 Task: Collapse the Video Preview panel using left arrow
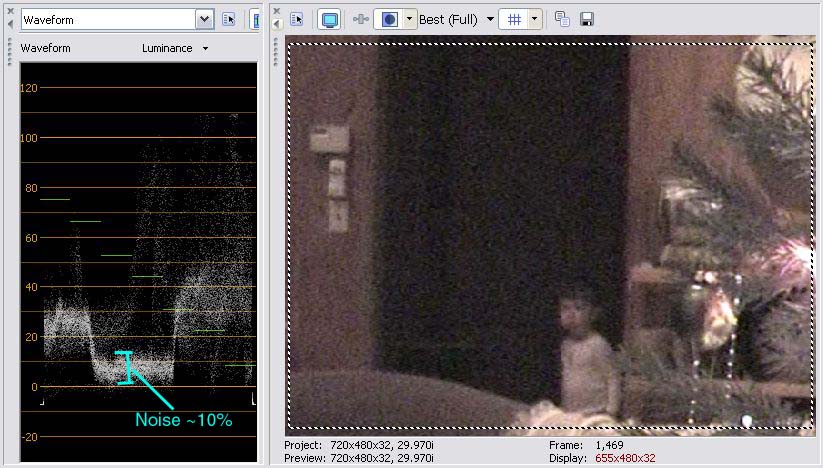(277, 24)
